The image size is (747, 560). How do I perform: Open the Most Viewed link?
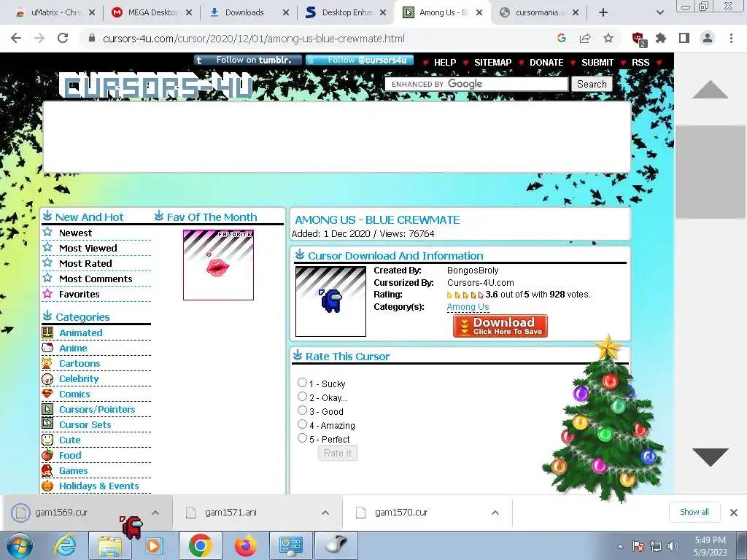click(88, 248)
